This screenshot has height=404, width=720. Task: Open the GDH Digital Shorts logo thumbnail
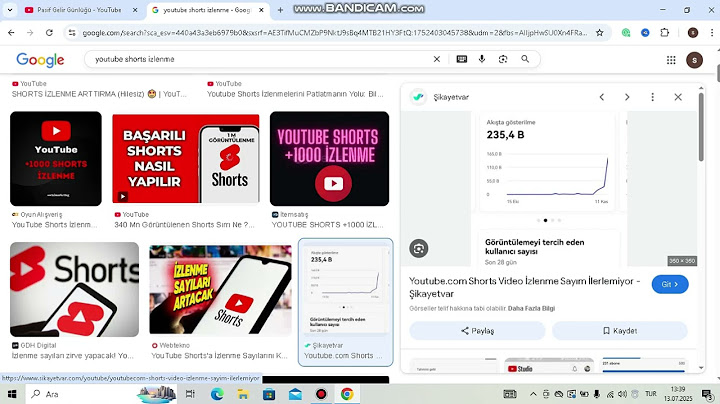[74, 290]
